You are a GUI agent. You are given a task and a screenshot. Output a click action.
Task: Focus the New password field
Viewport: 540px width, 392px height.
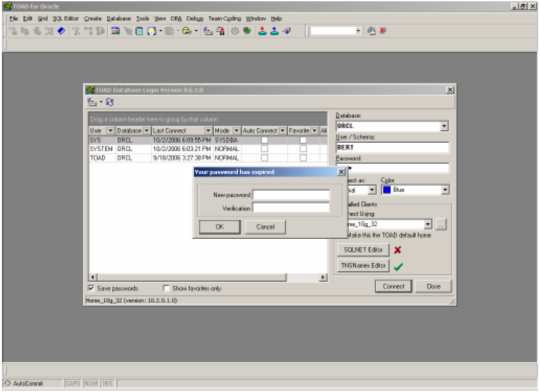(x=291, y=195)
